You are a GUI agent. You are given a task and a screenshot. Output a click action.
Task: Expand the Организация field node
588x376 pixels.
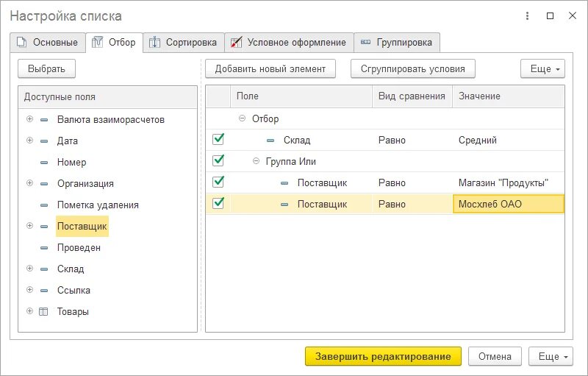coord(29,183)
